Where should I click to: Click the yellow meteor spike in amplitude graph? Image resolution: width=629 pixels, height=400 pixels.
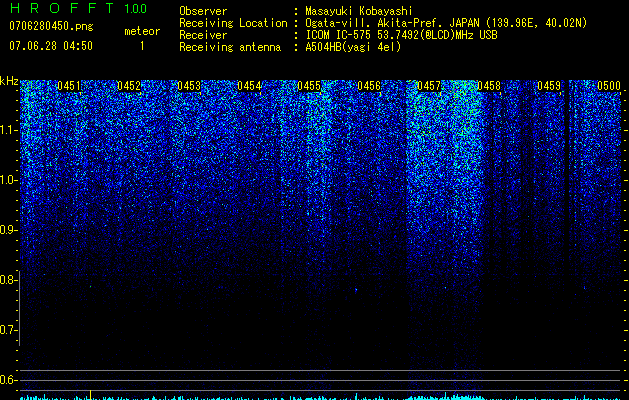[91, 395]
